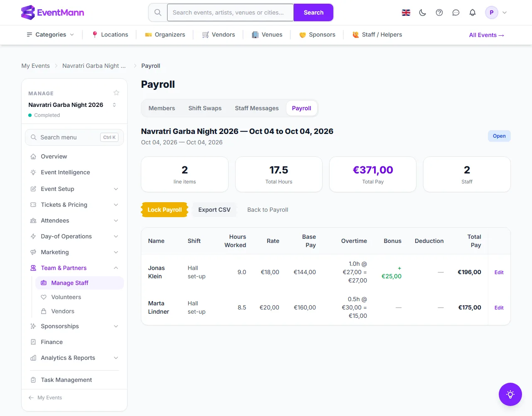
Task: Switch to the Members tab
Action: [x=162, y=108]
